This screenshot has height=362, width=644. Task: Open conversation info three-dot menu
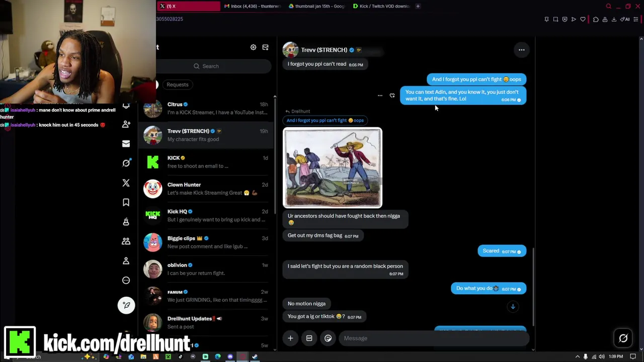(x=521, y=50)
